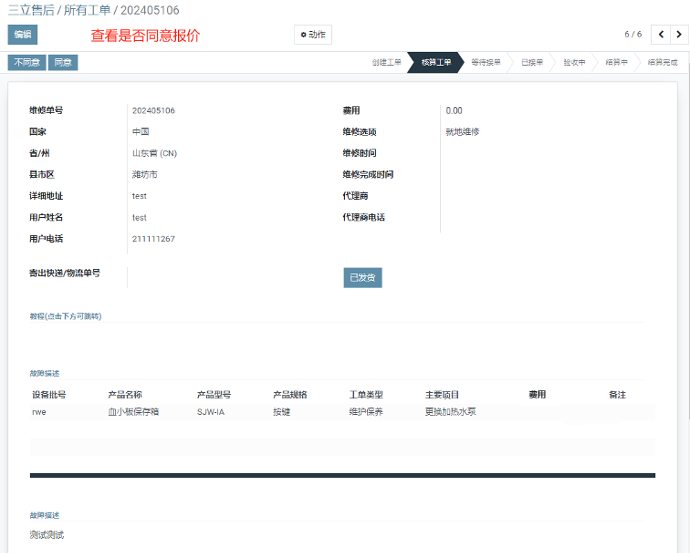Select the 已接单 status stage
The width and height of the screenshot is (690, 553).
pyautogui.click(x=532, y=62)
